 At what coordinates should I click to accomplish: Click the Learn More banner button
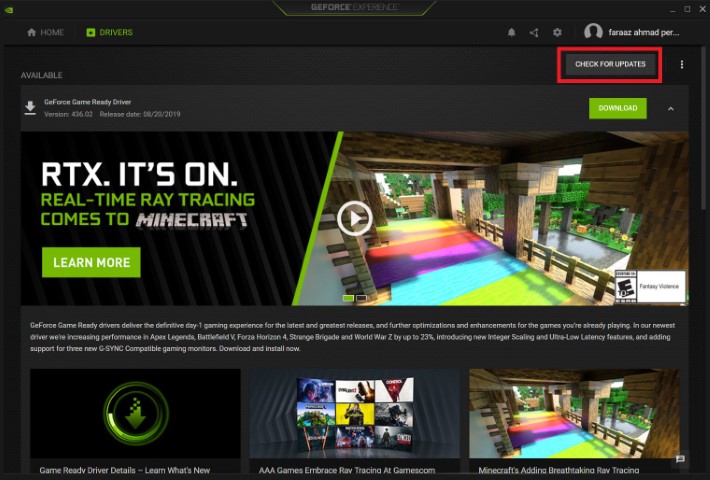[91, 262]
